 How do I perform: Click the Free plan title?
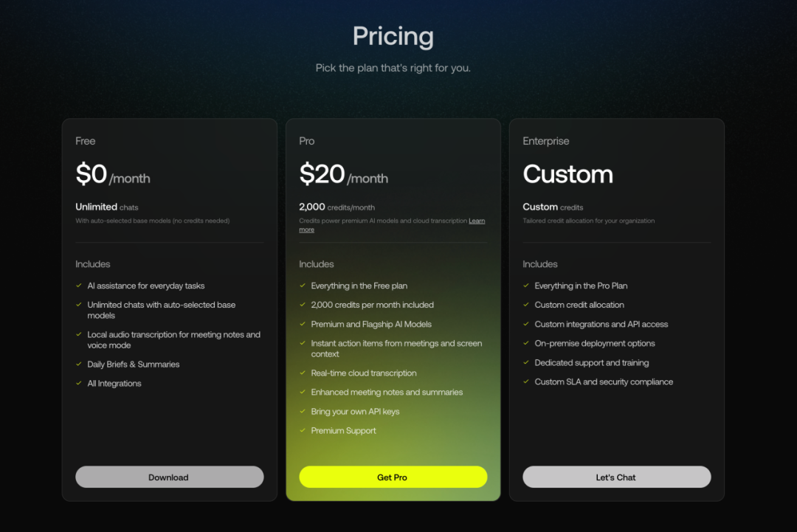(86, 141)
